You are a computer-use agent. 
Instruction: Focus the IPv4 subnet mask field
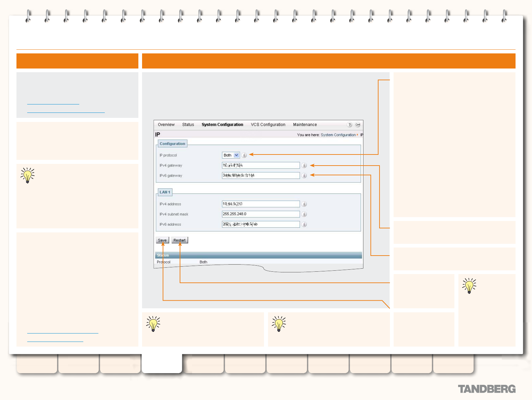click(261, 214)
